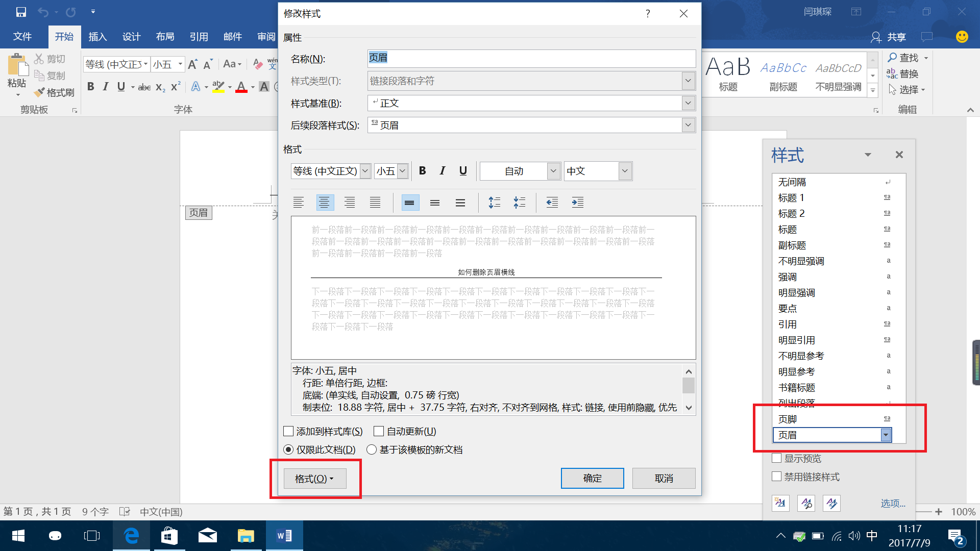Select the center alignment icon
The image size is (980, 551).
click(x=325, y=202)
